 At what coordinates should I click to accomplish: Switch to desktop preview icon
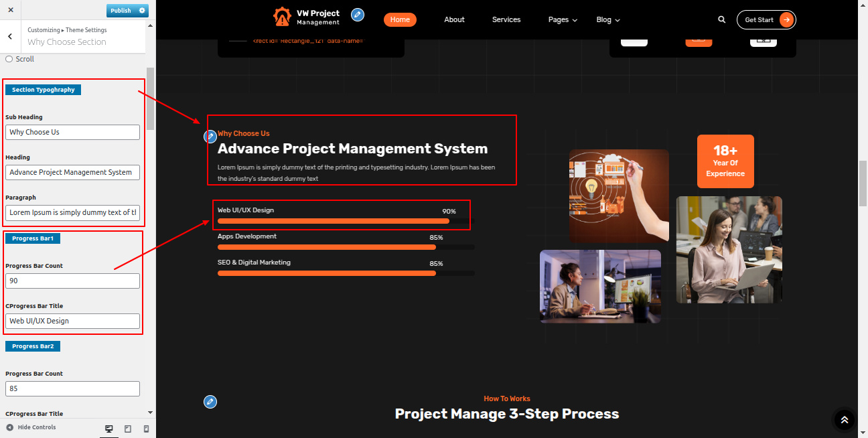(109, 429)
